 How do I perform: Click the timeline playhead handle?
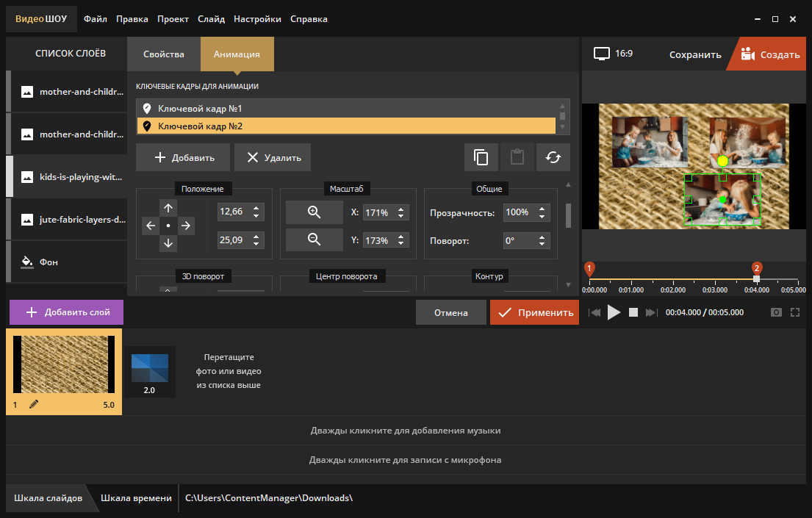(757, 278)
